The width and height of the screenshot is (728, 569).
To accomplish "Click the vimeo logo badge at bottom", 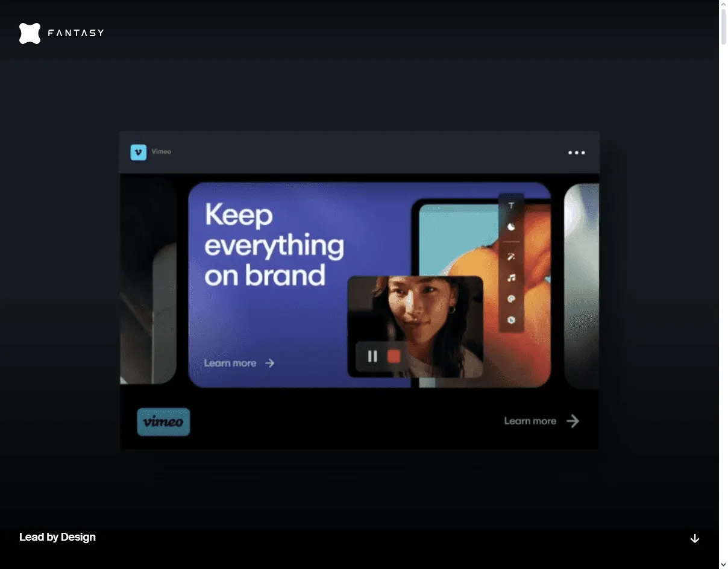I will pos(163,422).
